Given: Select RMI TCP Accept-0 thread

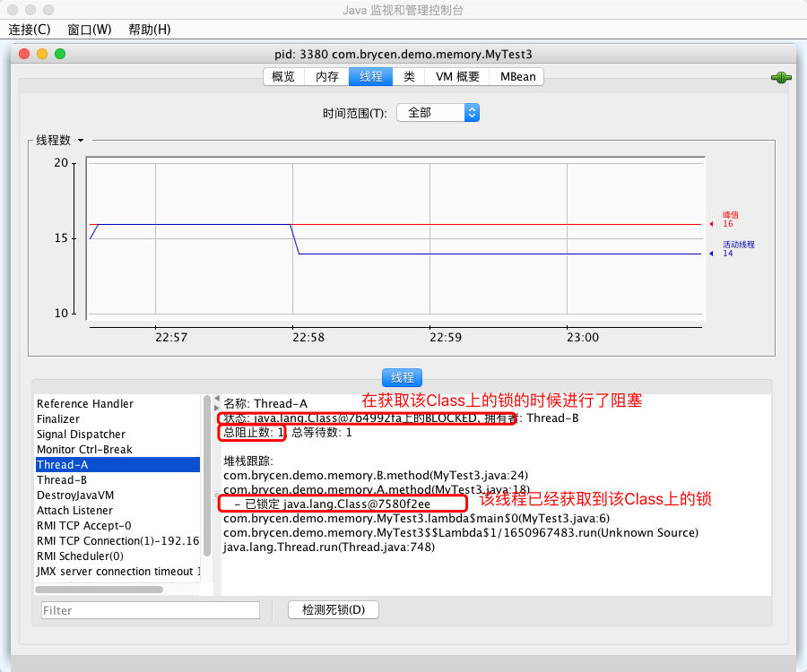Looking at the screenshot, I should click(117, 525).
